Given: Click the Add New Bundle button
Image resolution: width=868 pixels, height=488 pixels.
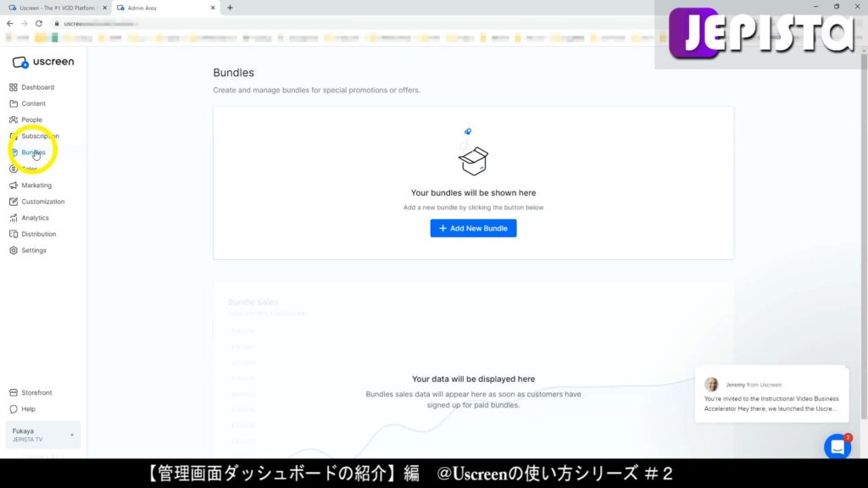Looking at the screenshot, I should pyautogui.click(x=473, y=229).
